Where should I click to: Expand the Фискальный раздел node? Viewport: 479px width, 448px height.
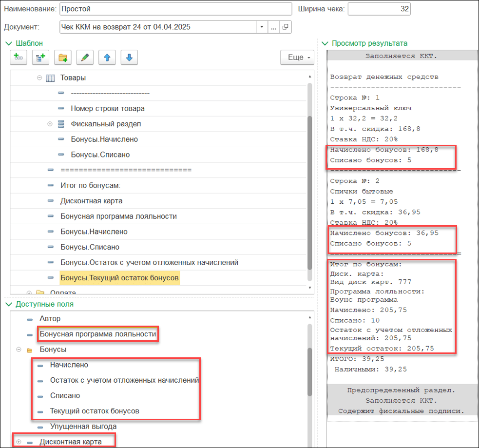point(50,124)
